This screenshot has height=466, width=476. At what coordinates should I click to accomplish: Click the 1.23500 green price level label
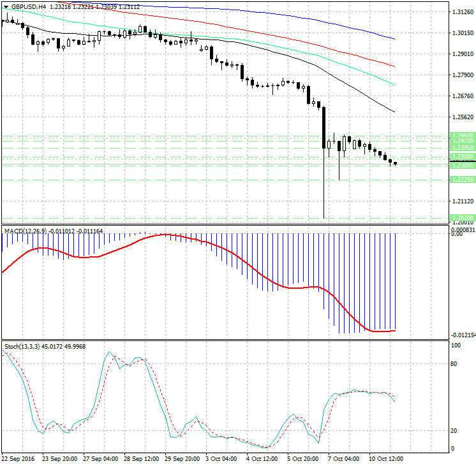tap(462, 156)
